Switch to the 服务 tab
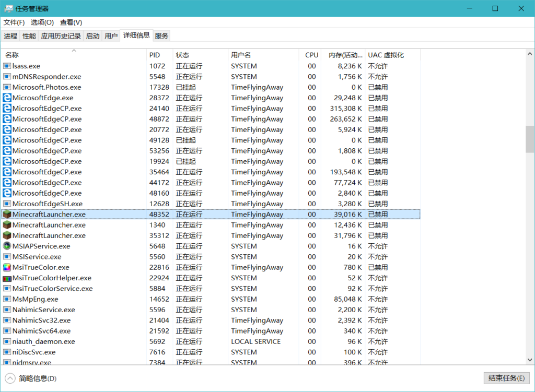 click(x=161, y=36)
